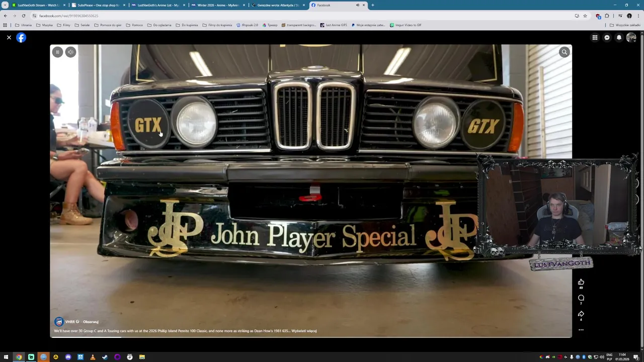Close the reel with the X icon
Screen dimensions: 644x362
(x=9, y=38)
